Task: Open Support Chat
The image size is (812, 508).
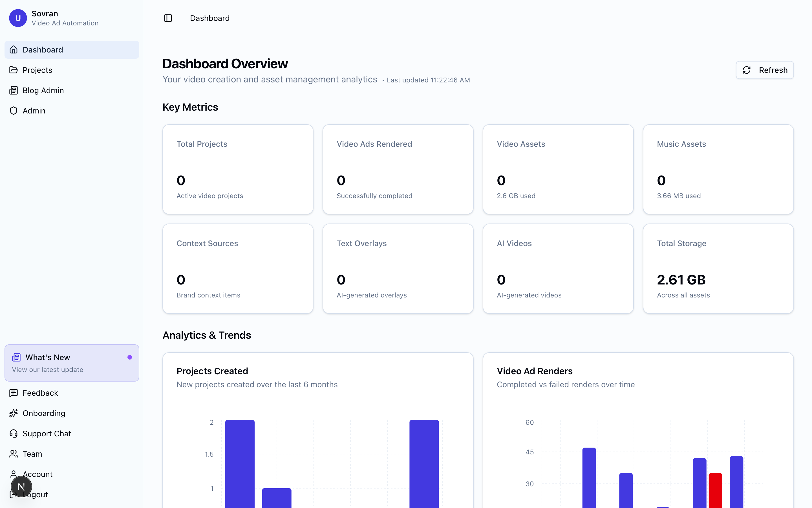Action: (72, 433)
